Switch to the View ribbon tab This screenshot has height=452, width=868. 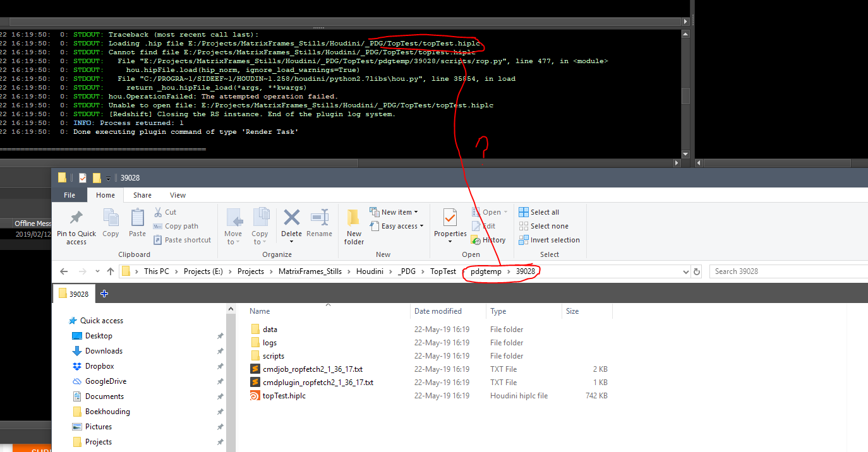pos(178,195)
